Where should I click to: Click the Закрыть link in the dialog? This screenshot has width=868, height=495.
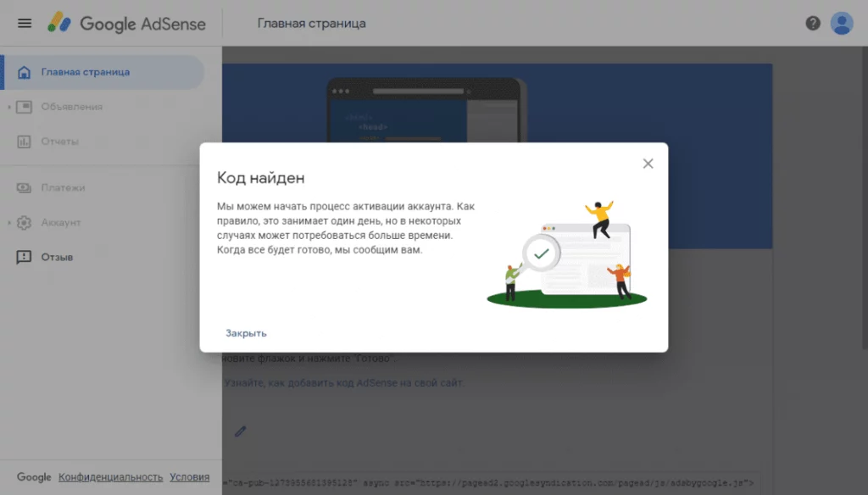[x=246, y=332]
